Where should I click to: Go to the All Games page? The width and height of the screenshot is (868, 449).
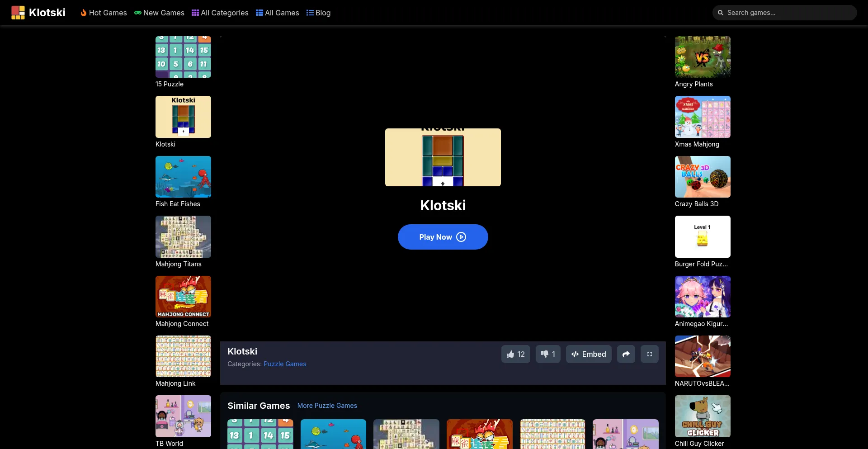278,13
